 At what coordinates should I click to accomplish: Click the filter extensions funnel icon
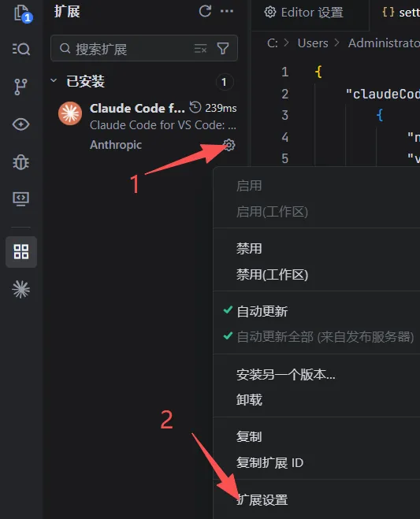point(223,49)
